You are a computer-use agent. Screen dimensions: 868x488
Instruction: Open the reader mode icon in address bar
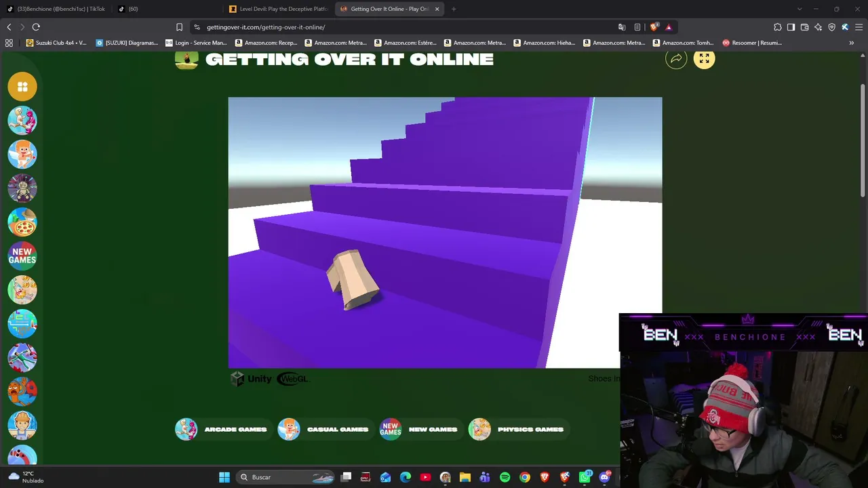pyautogui.click(x=637, y=27)
